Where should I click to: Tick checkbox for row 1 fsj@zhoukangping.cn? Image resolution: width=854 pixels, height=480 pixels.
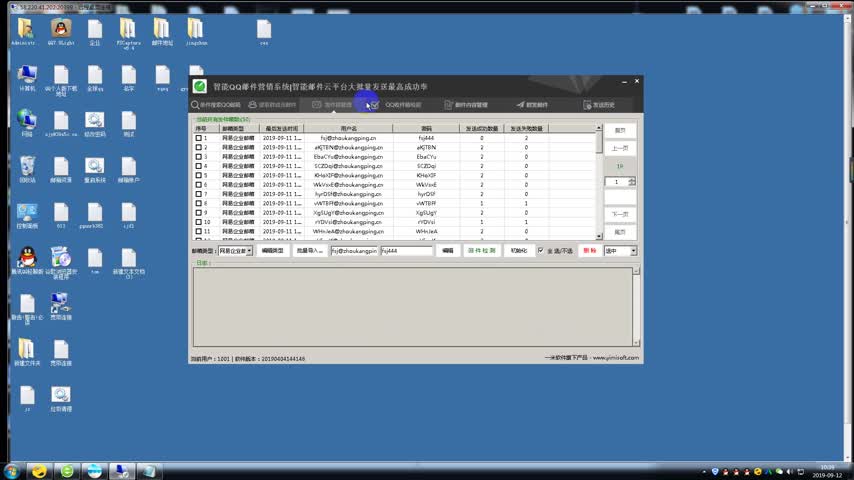[199, 138]
